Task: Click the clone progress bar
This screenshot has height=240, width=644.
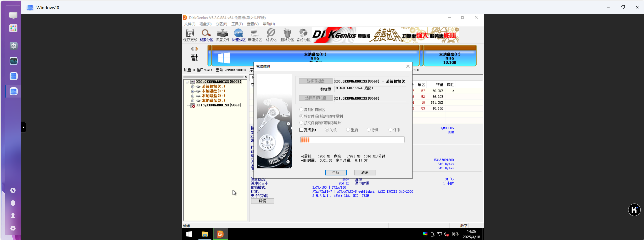Action: 352,140
